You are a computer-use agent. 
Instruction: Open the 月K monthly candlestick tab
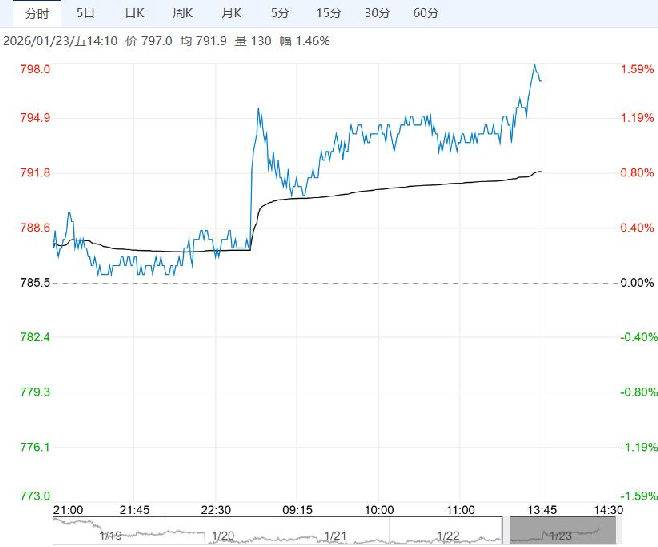[230, 13]
